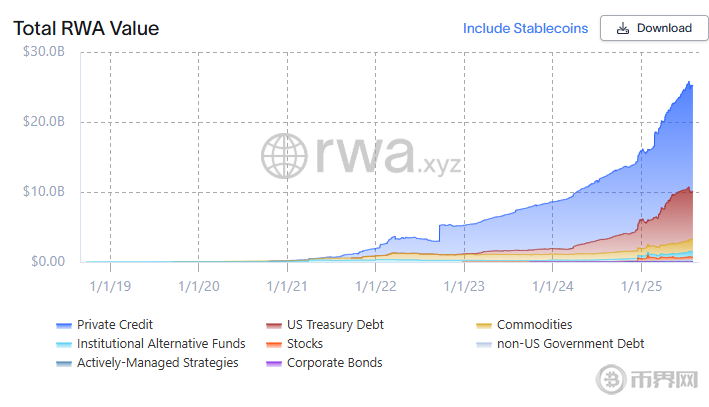Screen dimensions: 709x407
Task: Click the 1/1/22 x-axis date label
Action: pyautogui.click(x=376, y=286)
